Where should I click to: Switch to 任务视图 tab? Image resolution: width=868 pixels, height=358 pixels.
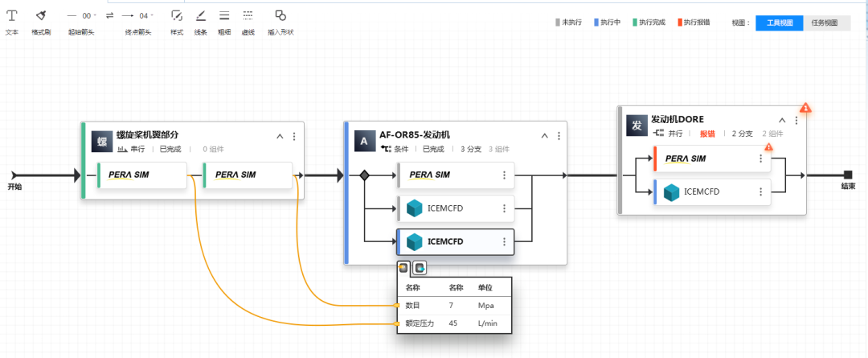click(826, 23)
